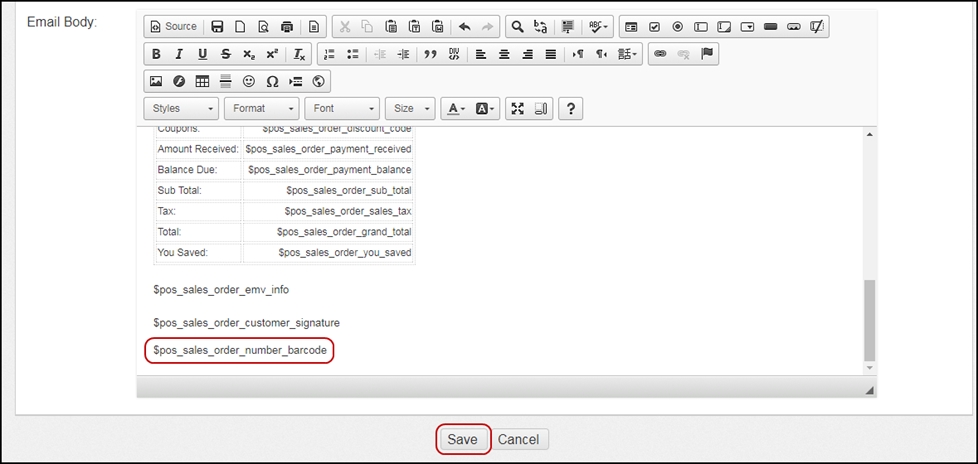Insert a Text Field element
Screen dimensions: 978x464
pos(701,27)
